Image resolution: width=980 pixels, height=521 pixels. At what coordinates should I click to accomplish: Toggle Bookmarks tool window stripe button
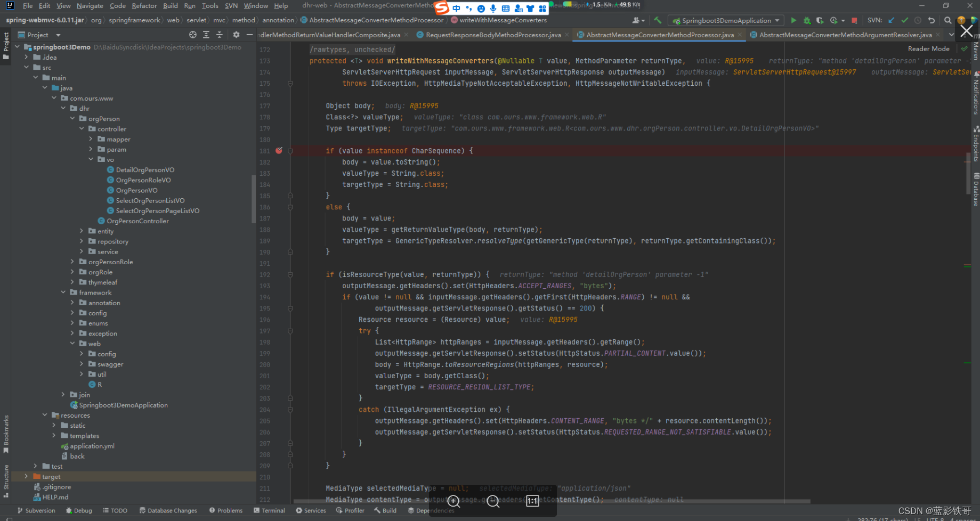(x=6, y=434)
